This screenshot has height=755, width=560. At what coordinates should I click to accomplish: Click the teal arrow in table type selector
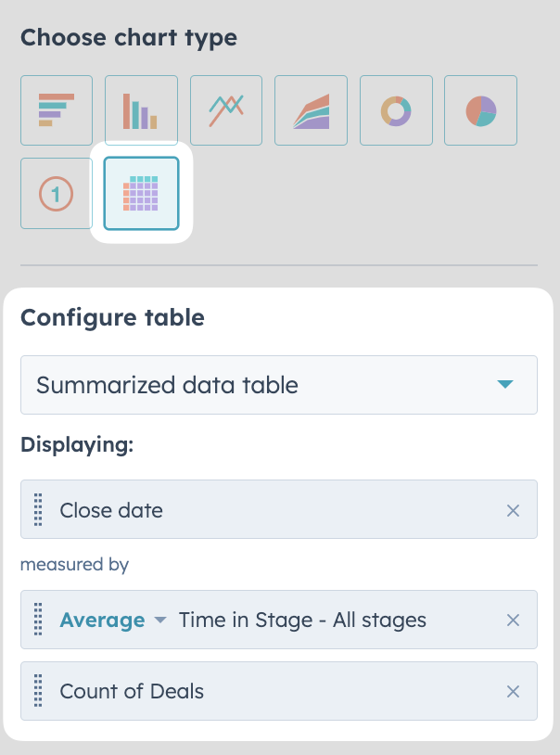point(505,384)
